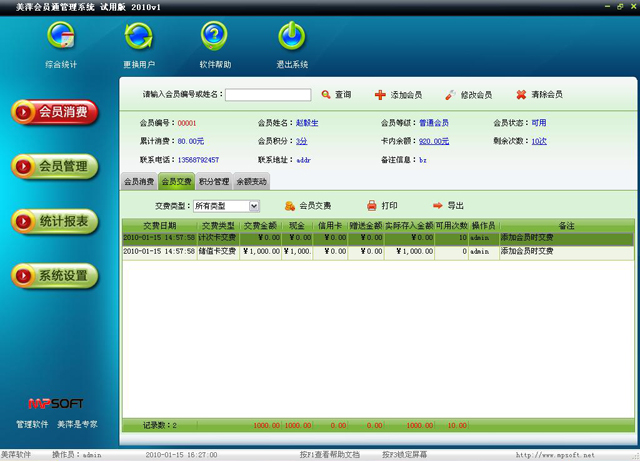Screen dimensions: 640x461
Task: Click the member number or name search field
Action: pos(267,95)
